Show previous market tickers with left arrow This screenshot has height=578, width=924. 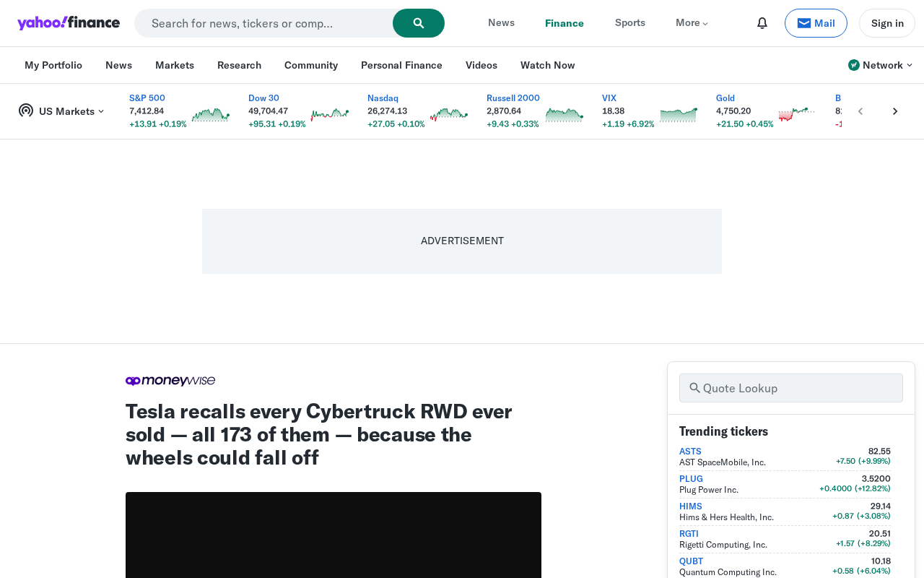(x=860, y=111)
